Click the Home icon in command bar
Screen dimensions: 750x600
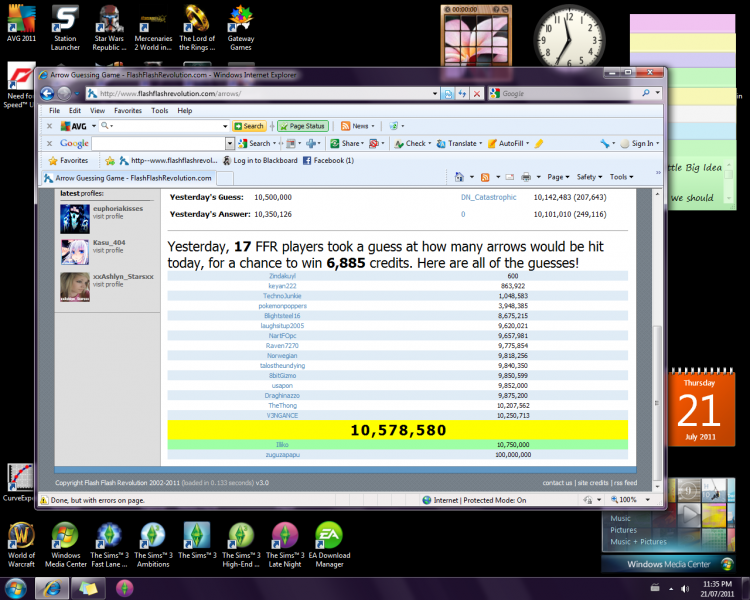(x=459, y=177)
